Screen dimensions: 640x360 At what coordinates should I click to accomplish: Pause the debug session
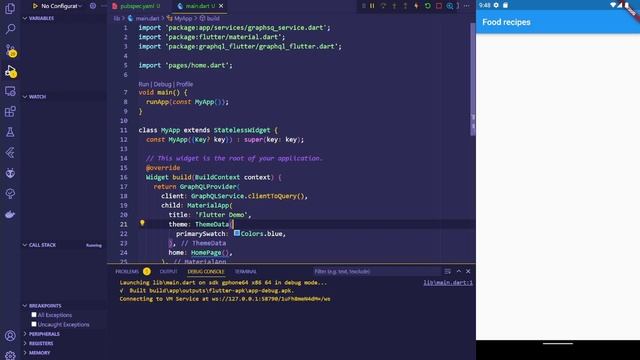[372, 6]
